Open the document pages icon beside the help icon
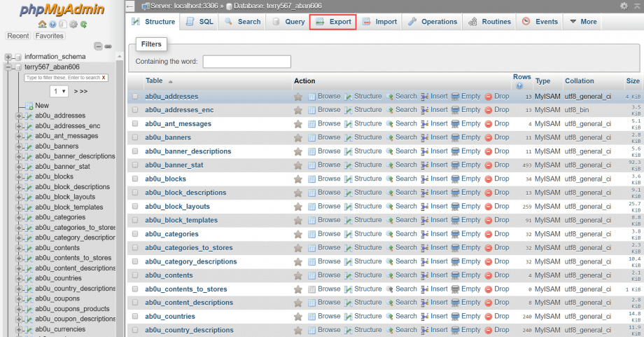 tap(62, 25)
